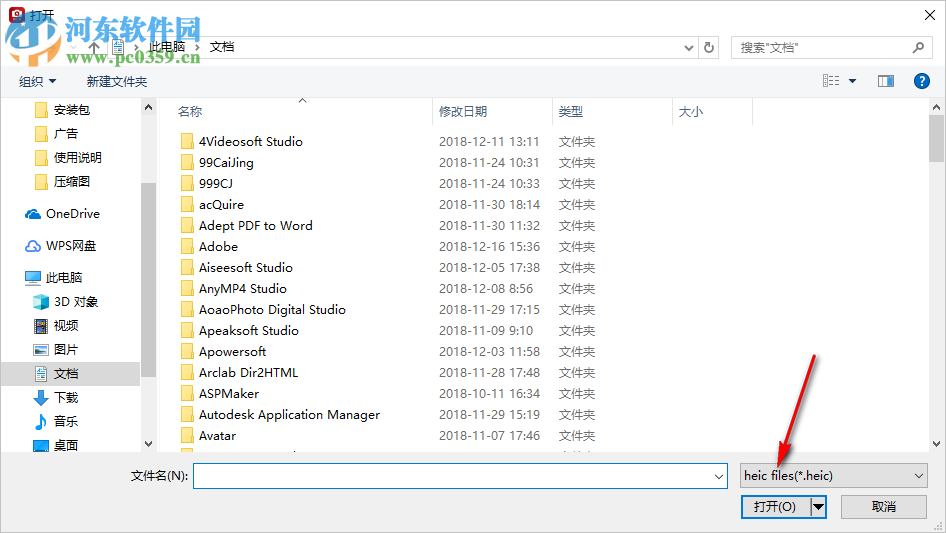Viewport: 946px width, 533px height.
Task: Click file list scroll up arrow
Action: coord(936,107)
